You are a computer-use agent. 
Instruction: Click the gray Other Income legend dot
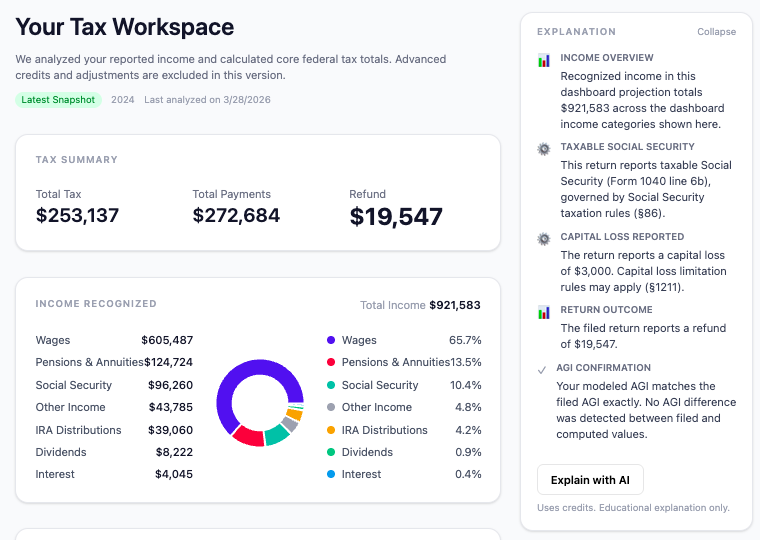330,408
